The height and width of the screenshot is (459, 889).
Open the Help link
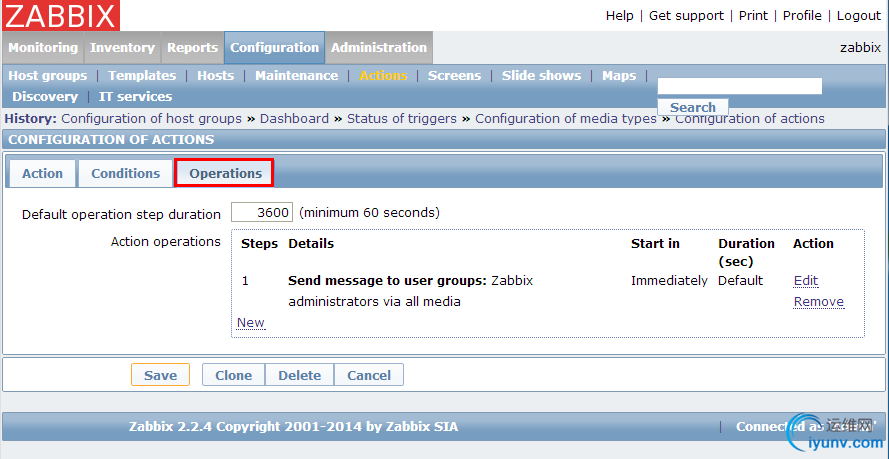(619, 16)
